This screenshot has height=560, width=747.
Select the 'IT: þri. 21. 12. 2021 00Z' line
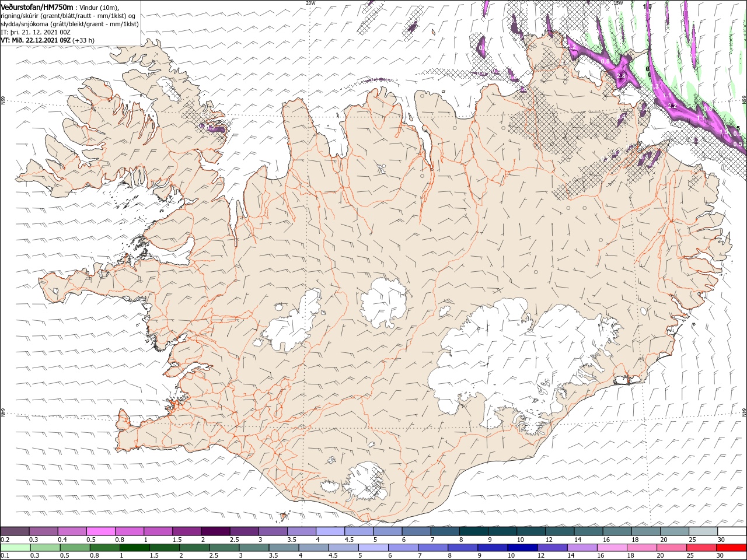[36, 32]
